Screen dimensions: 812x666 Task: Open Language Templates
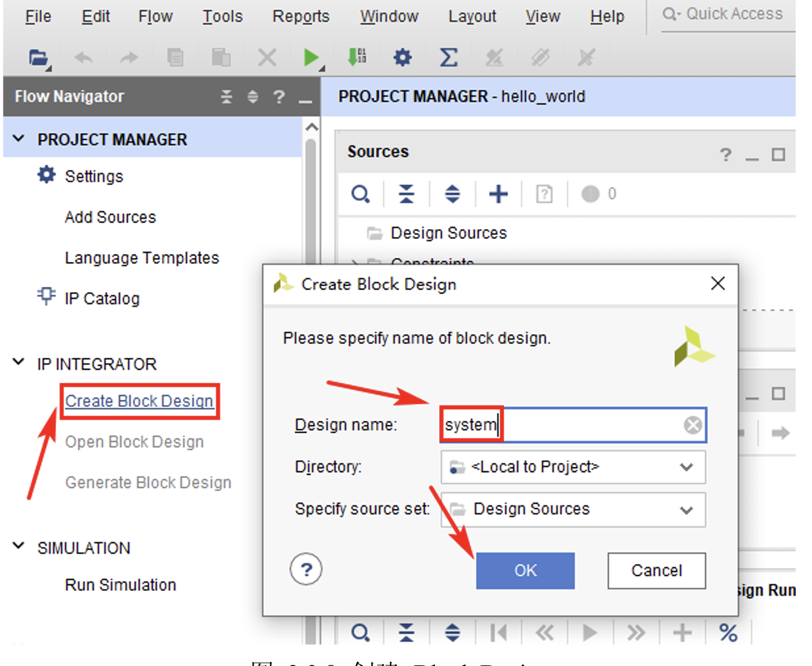point(141,258)
